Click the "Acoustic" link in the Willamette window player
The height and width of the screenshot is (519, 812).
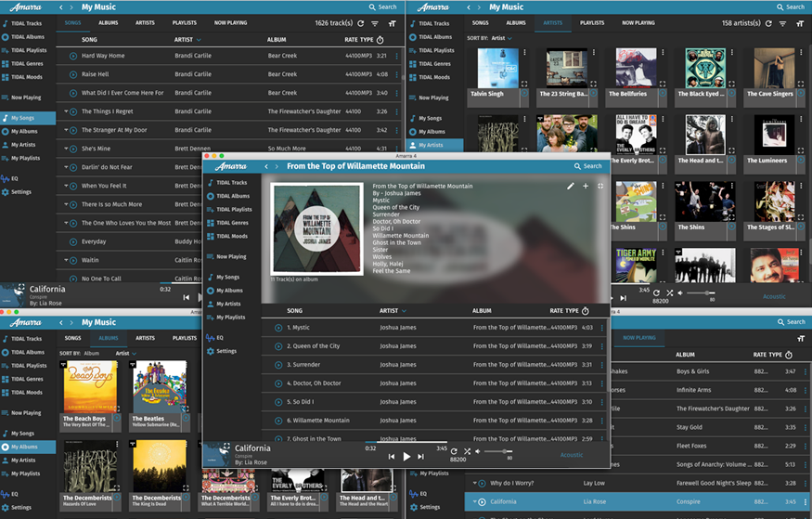572,455
